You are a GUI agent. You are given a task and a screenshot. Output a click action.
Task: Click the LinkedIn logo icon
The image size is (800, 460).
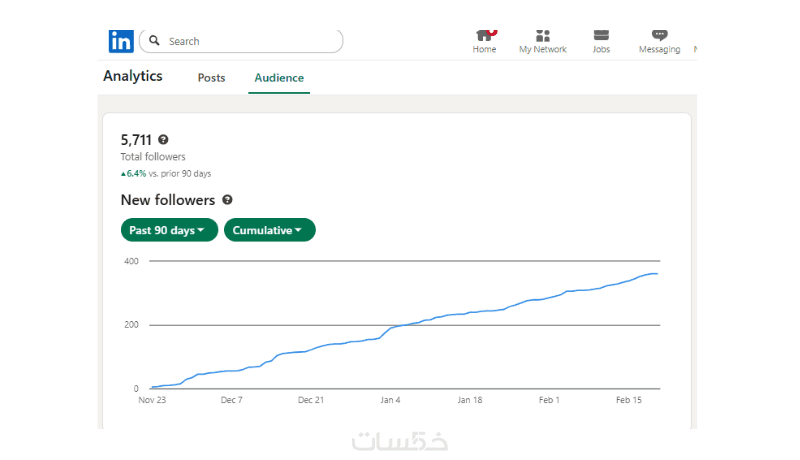tap(121, 41)
